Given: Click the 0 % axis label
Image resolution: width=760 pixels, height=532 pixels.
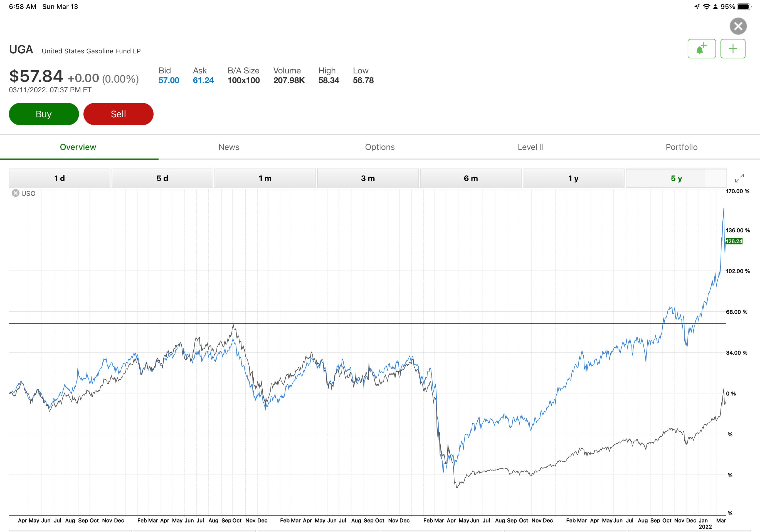Looking at the screenshot, I should pos(731,394).
